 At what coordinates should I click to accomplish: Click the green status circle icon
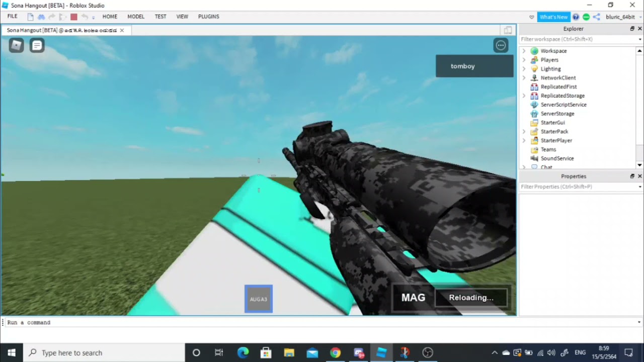pyautogui.click(x=586, y=17)
